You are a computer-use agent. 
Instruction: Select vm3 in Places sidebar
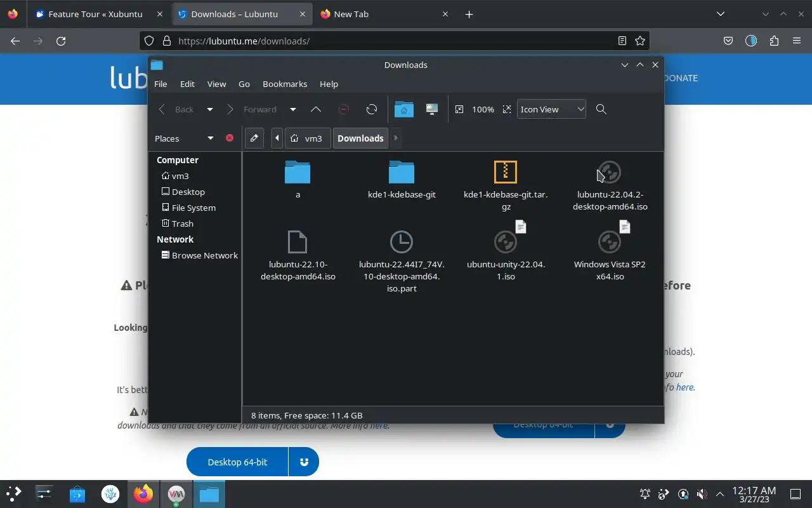(x=175, y=176)
